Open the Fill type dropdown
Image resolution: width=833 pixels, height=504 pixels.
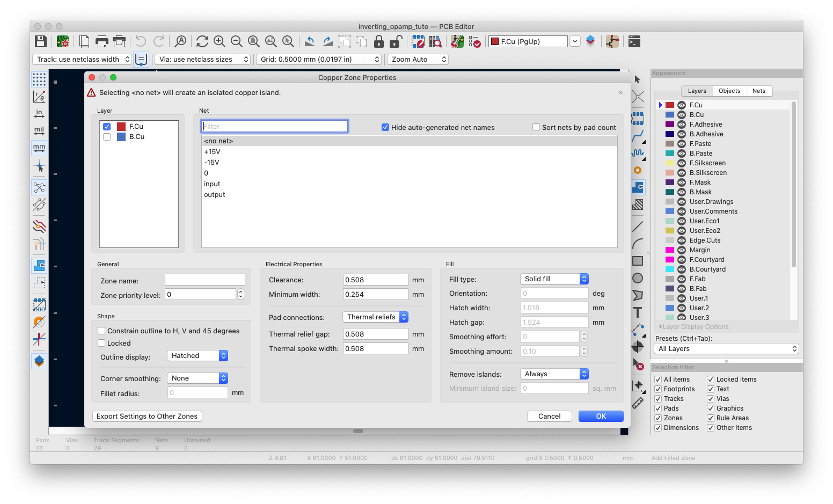[x=554, y=279]
